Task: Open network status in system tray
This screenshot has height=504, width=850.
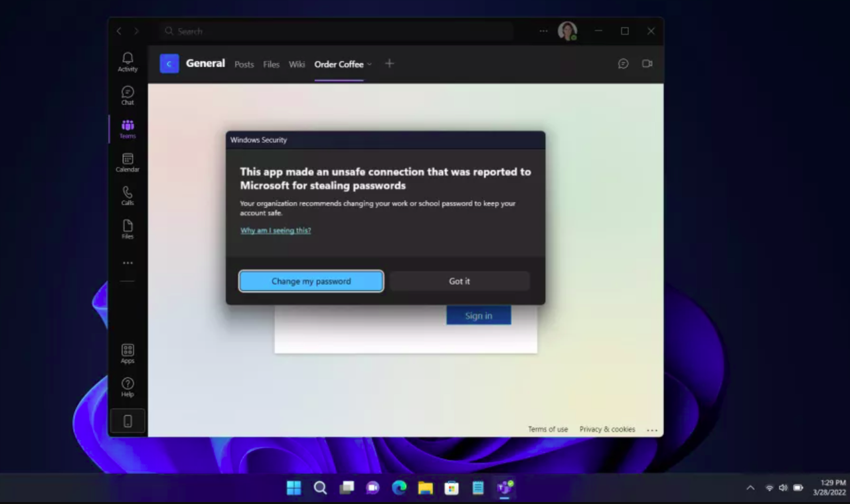Action: coord(770,488)
